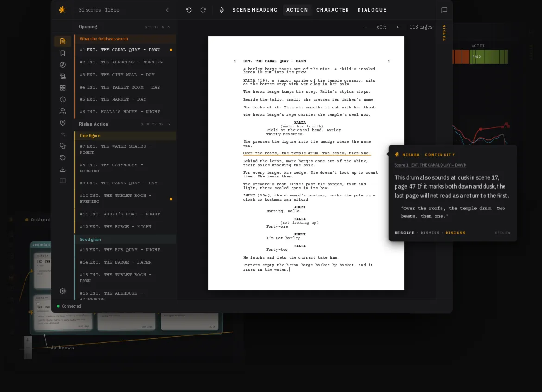The height and width of the screenshot is (392, 542).
Task: Go to scene #11 INT. AHUNI'S BOAT - NIGHT
Action: tap(125, 215)
